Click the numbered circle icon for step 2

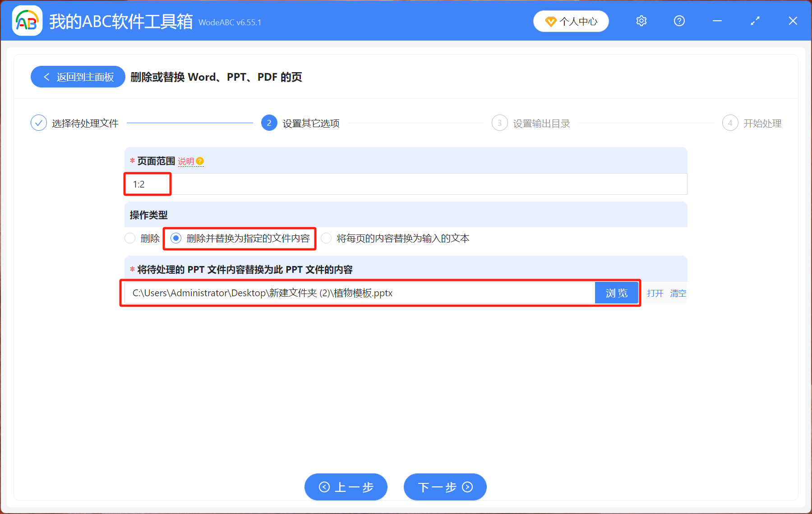pos(268,122)
